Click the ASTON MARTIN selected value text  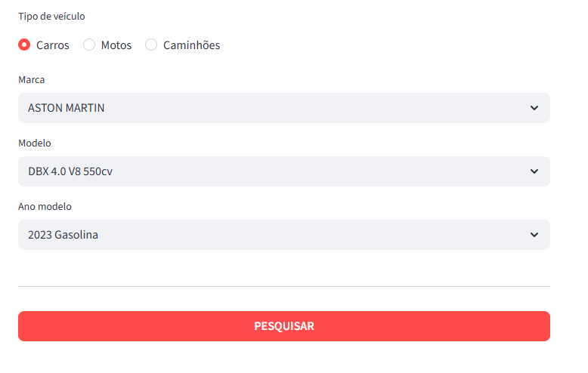(67, 108)
